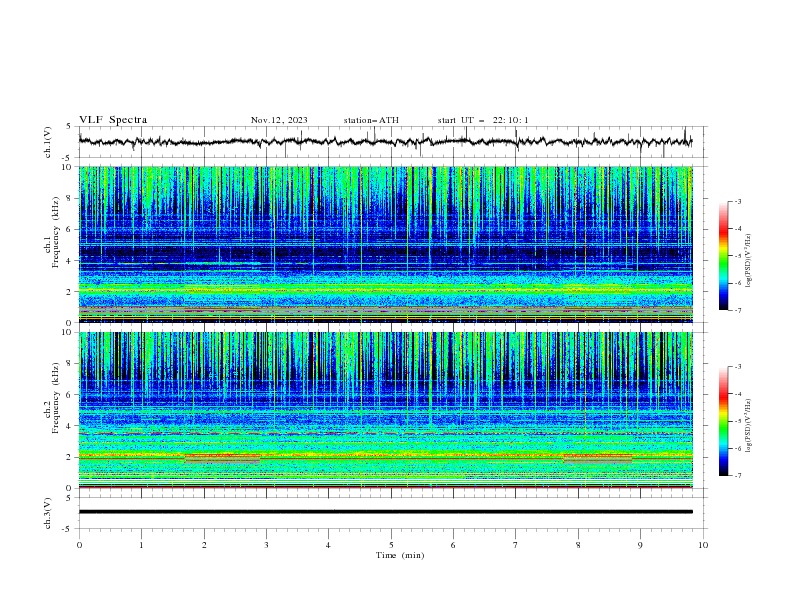Image resolution: width=792 pixels, height=612 pixels.
Task: Click time axis tick label '8'
Action: [578, 545]
